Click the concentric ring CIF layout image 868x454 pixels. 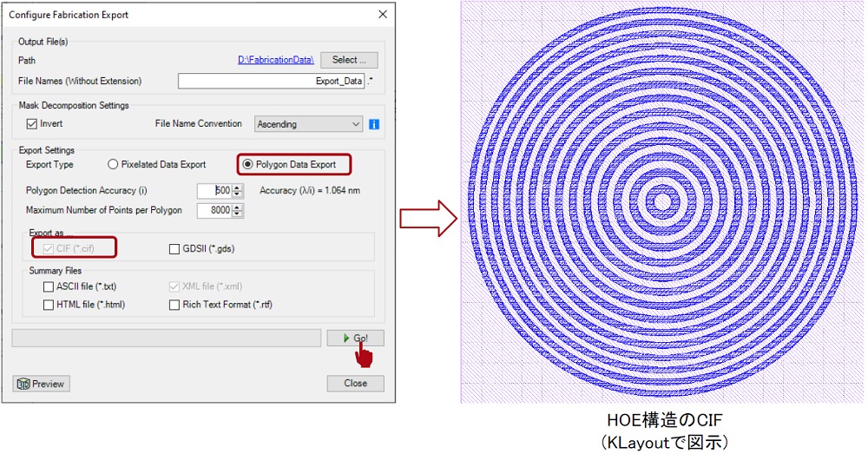click(x=662, y=202)
